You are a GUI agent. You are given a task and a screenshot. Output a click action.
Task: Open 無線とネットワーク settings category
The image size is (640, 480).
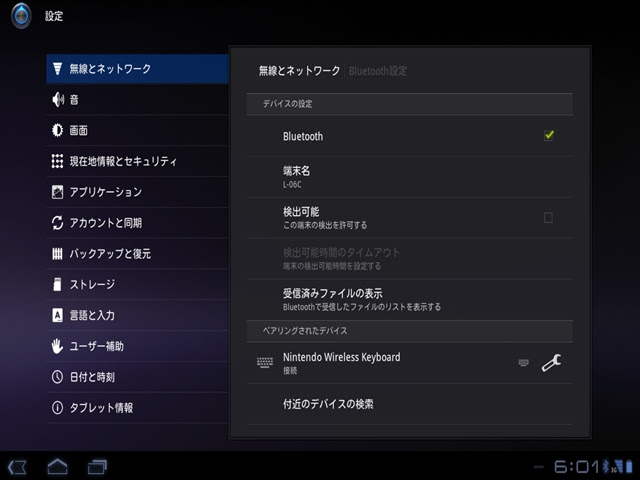point(138,69)
